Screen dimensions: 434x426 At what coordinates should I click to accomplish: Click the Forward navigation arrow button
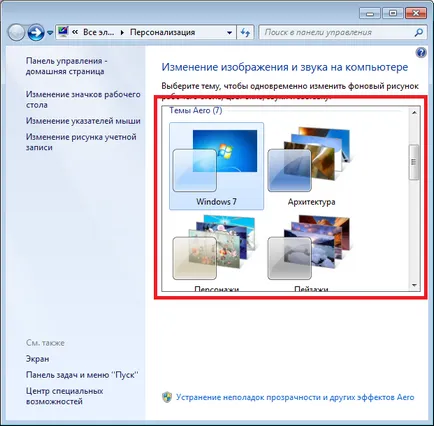pos(36,33)
